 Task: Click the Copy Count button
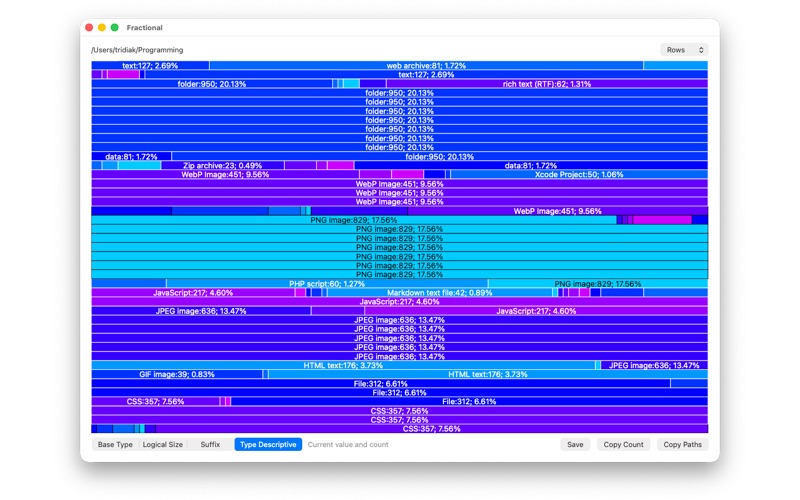623,444
